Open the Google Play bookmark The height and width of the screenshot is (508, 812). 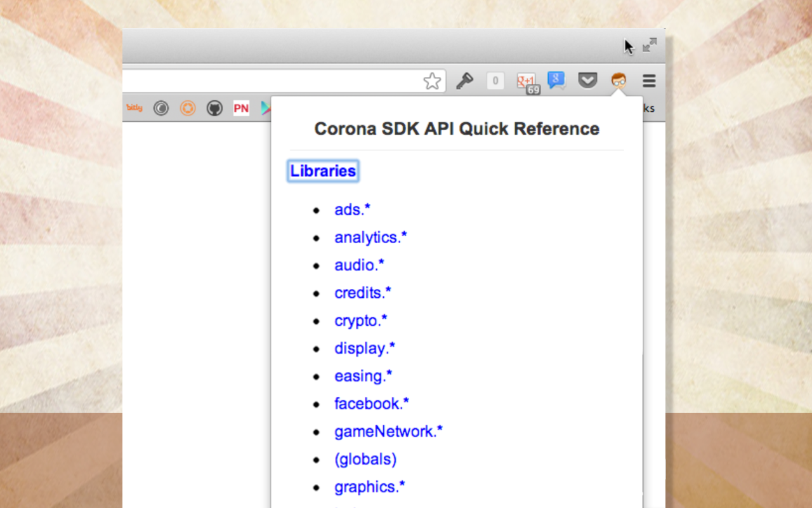click(266, 109)
